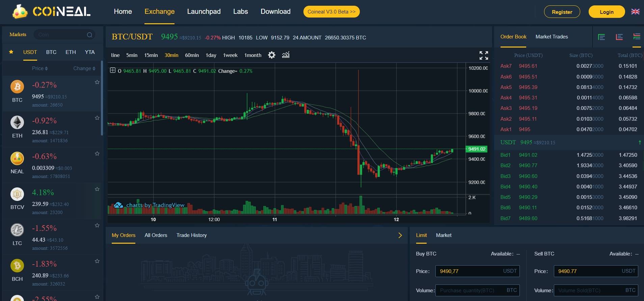This screenshot has width=644, height=301.
Task: Open the Home menu
Action: click(x=123, y=11)
